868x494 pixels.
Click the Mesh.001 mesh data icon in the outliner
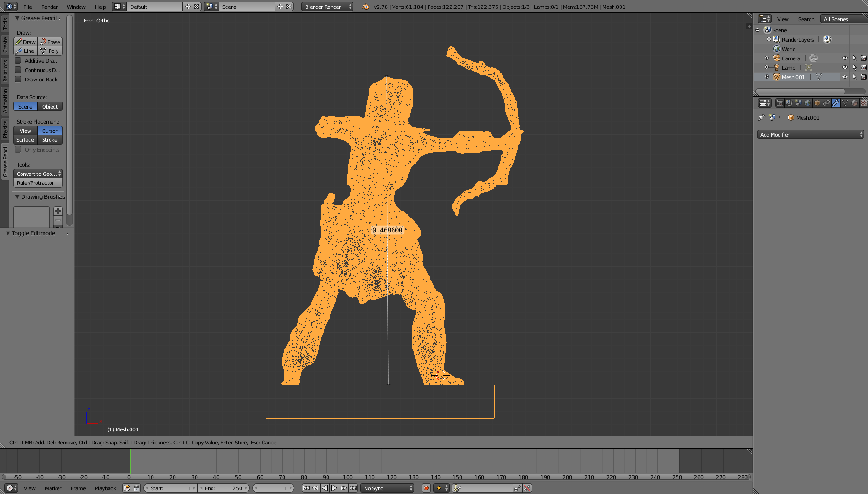tap(819, 77)
